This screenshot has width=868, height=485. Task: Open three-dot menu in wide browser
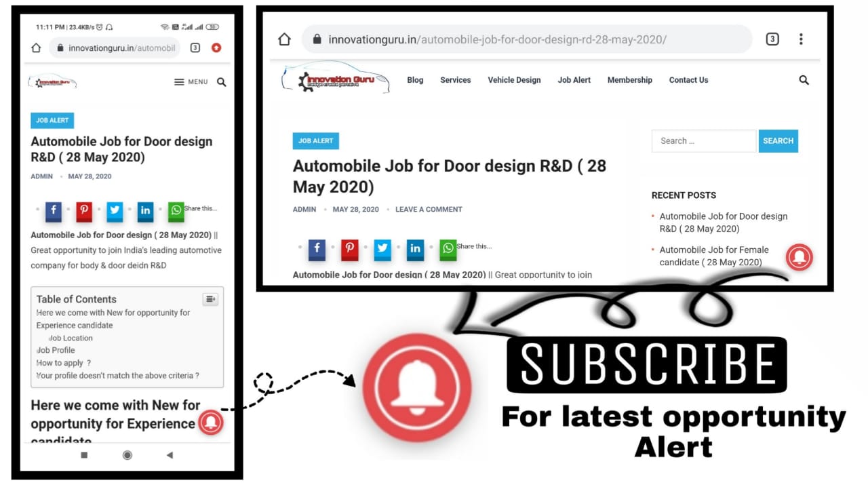[x=801, y=39]
